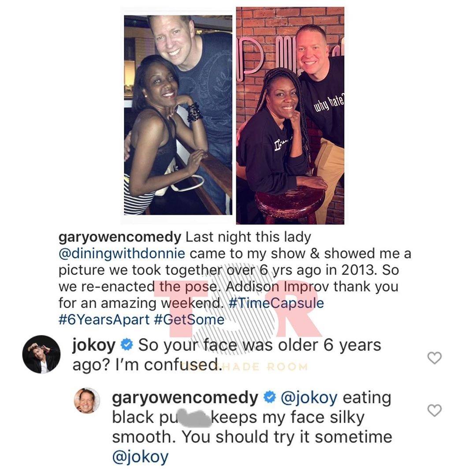The image size is (476, 476).
Task: Tap the verified badge beside garyowencomedy reply
Action: [269, 398]
